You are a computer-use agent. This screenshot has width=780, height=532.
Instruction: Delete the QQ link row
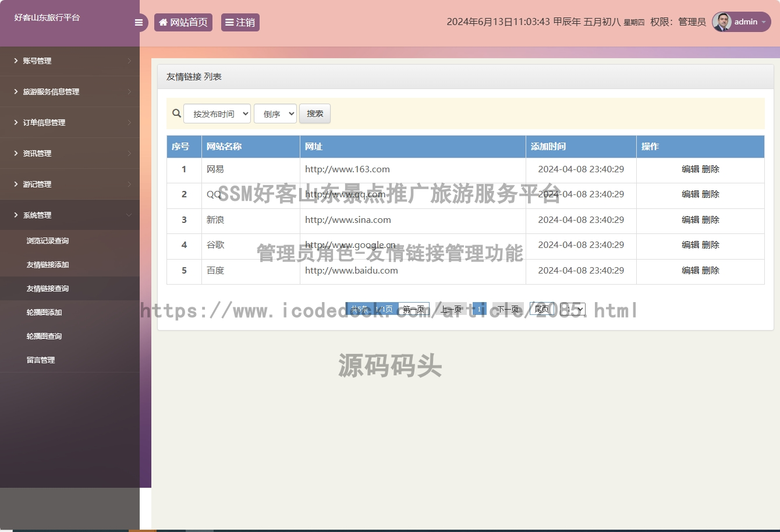711,194
